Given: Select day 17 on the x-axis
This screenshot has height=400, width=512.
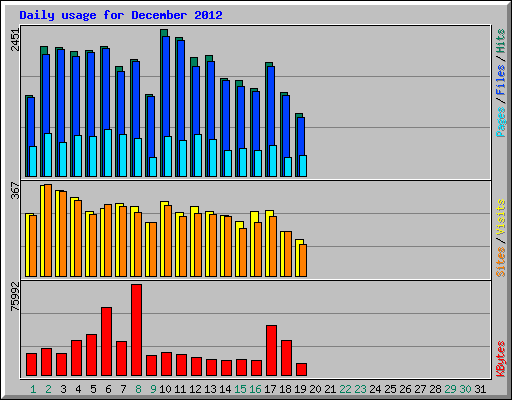Looking at the screenshot, I should click(270, 389).
